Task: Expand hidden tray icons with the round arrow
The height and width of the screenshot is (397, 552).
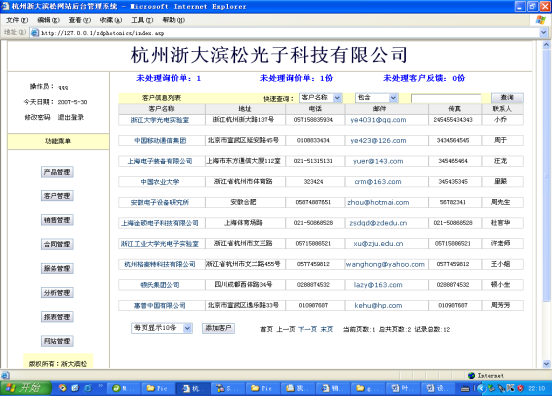Action: coord(481,389)
